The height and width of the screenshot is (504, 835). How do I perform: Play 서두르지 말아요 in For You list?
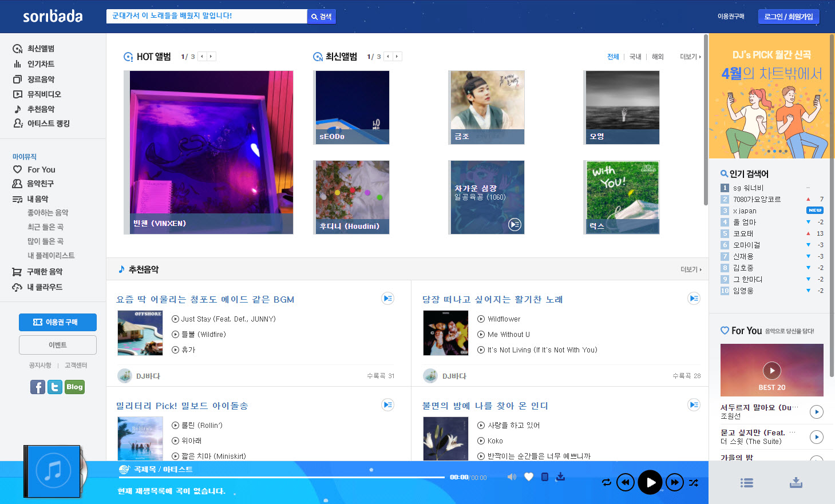(x=817, y=411)
